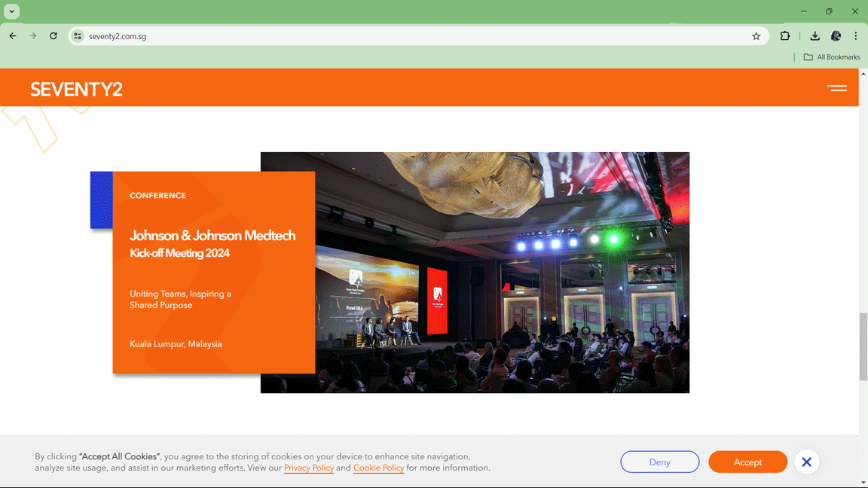Image resolution: width=868 pixels, height=488 pixels.
Task: Open the Downloads toolbar icon
Action: pos(815,35)
